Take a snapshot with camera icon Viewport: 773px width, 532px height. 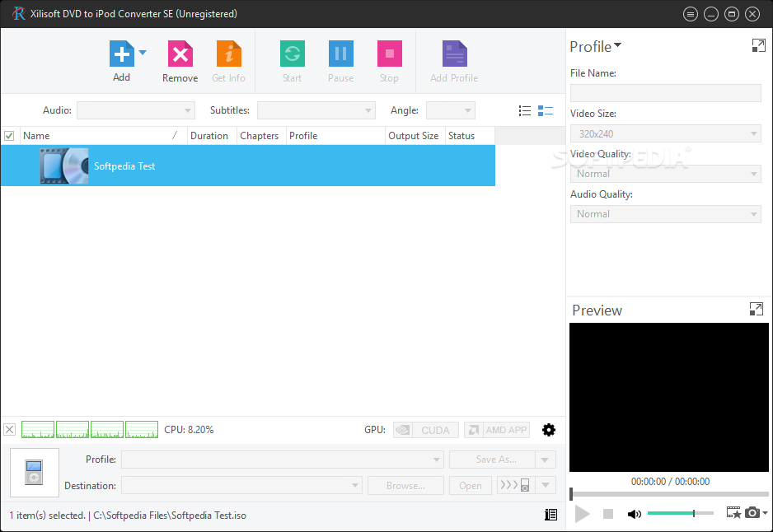point(752,513)
